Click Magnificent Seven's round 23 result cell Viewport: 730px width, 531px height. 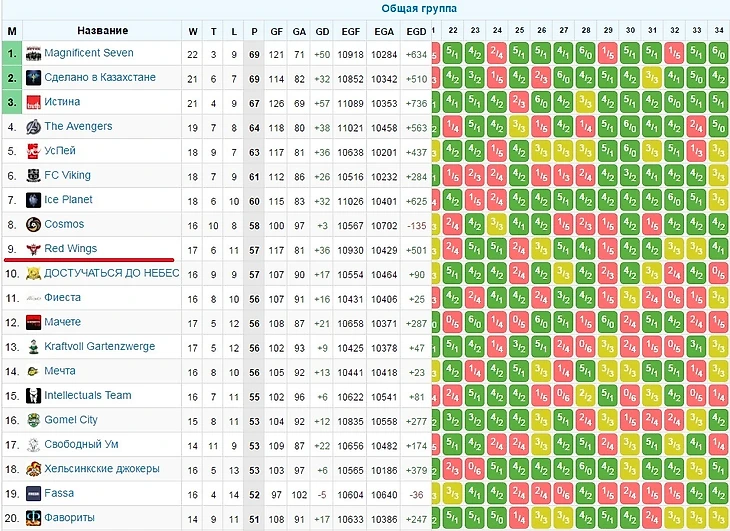475,53
